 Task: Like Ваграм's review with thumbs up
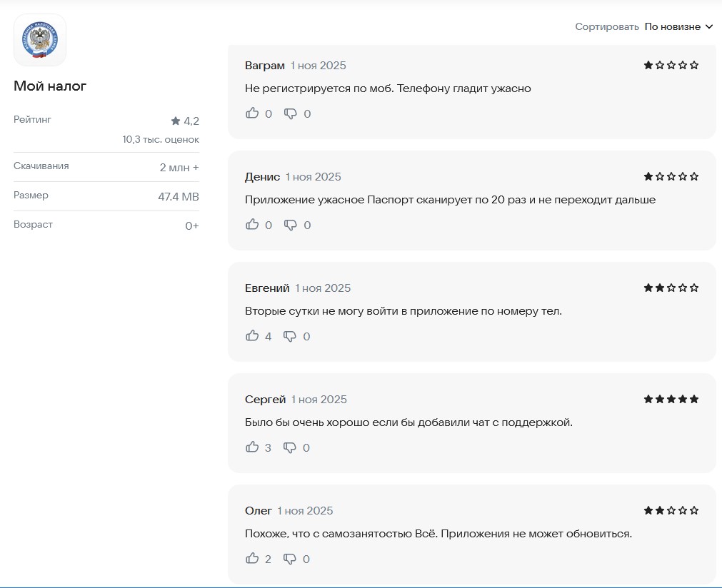[252, 113]
